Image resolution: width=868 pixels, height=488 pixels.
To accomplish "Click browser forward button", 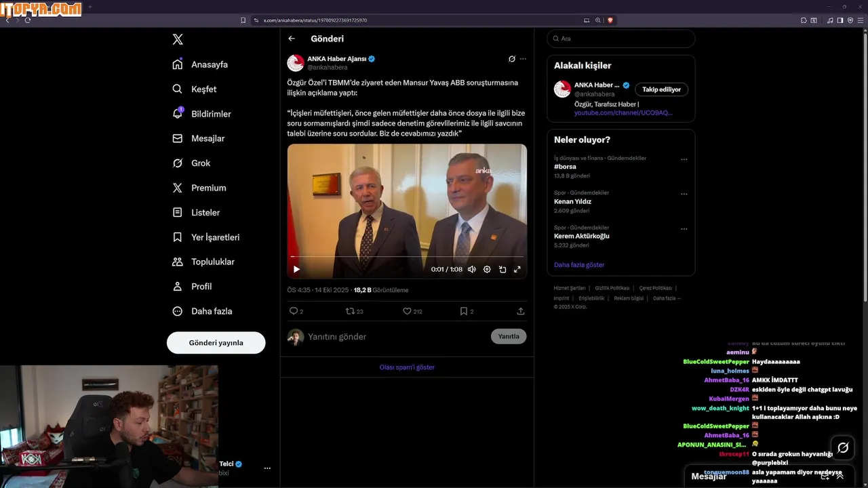I will click(18, 20).
